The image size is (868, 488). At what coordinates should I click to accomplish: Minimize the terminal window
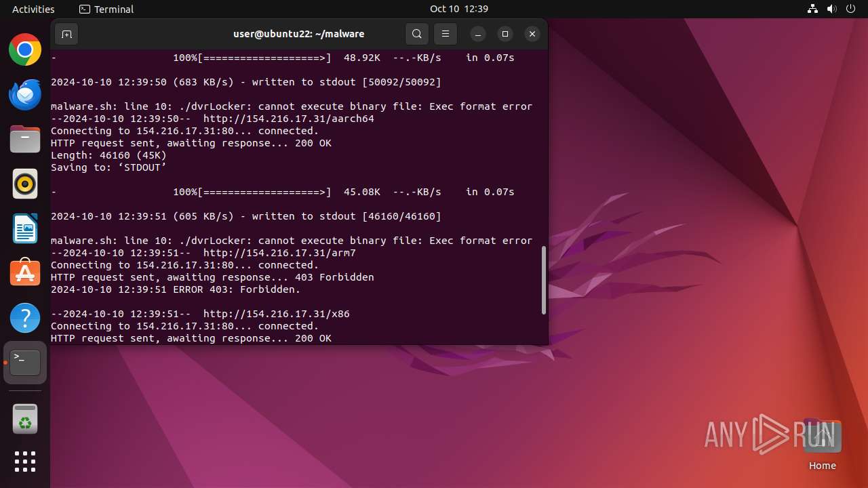(x=478, y=34)
